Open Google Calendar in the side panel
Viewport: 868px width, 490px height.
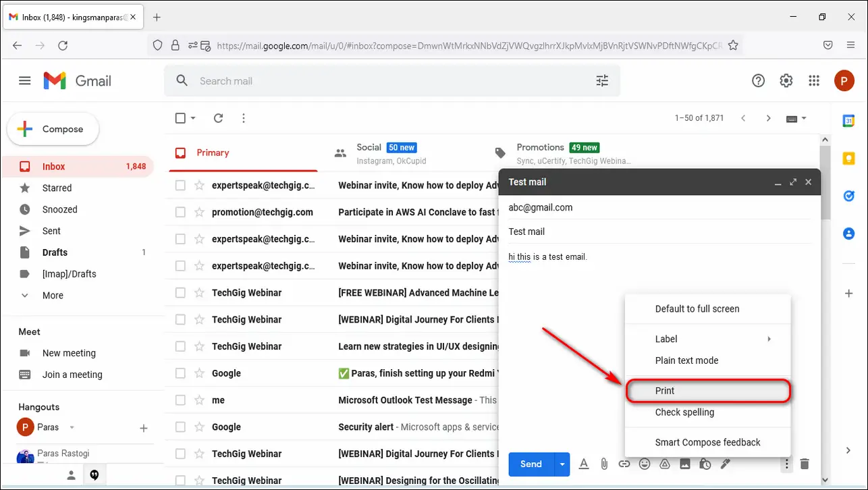[848, 121]
